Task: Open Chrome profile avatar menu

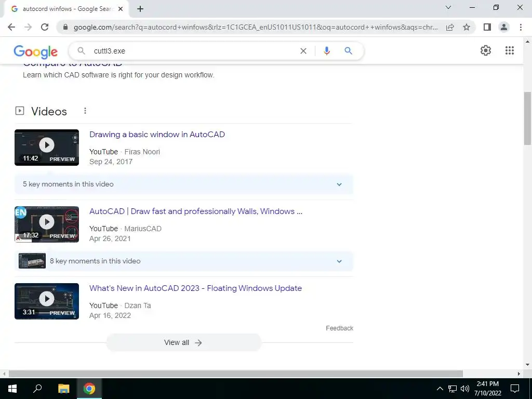Action: 504,27
